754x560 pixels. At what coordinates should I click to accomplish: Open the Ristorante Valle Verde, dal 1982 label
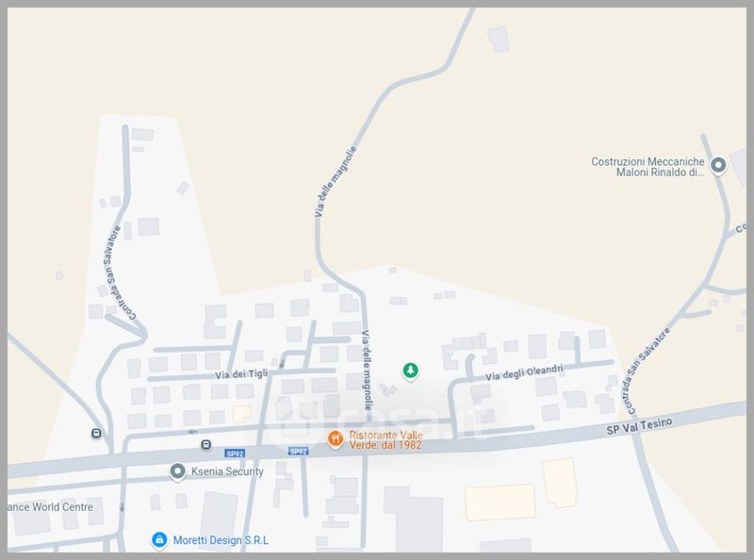coord(385,440)
